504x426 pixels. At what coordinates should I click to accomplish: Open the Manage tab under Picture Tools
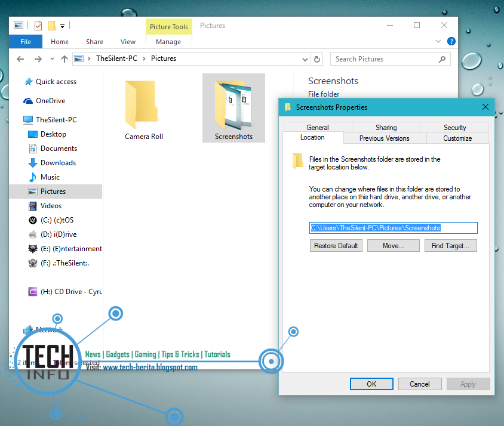[x=168, y=42]
